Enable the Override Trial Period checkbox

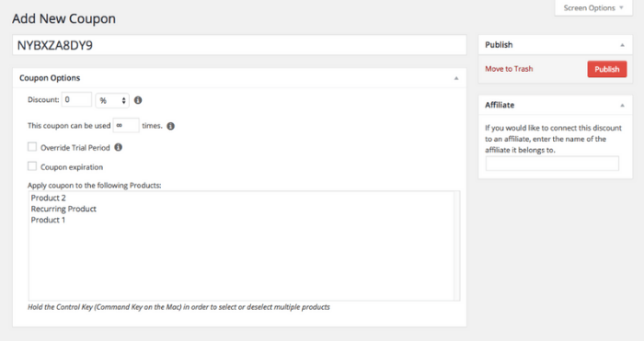32,147
